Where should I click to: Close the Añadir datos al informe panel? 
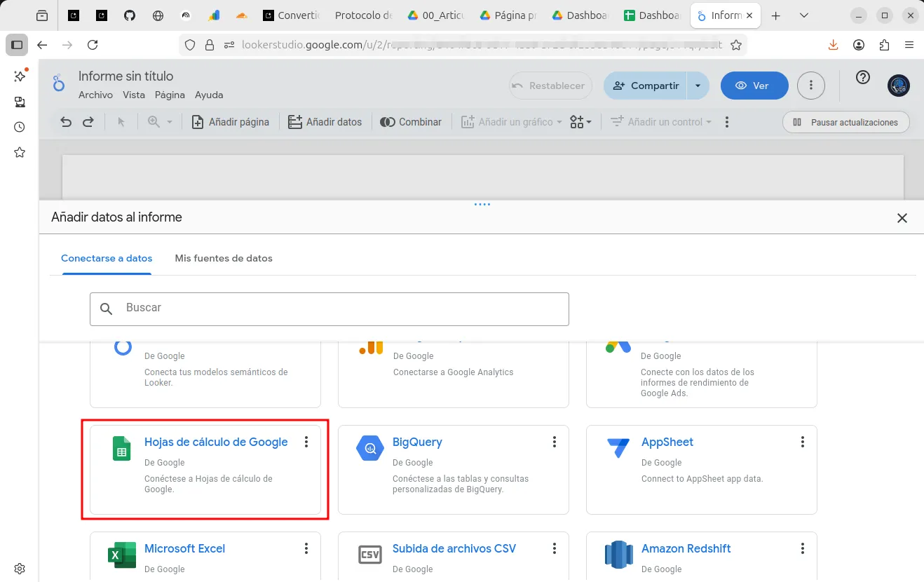[x=902, y=218]
